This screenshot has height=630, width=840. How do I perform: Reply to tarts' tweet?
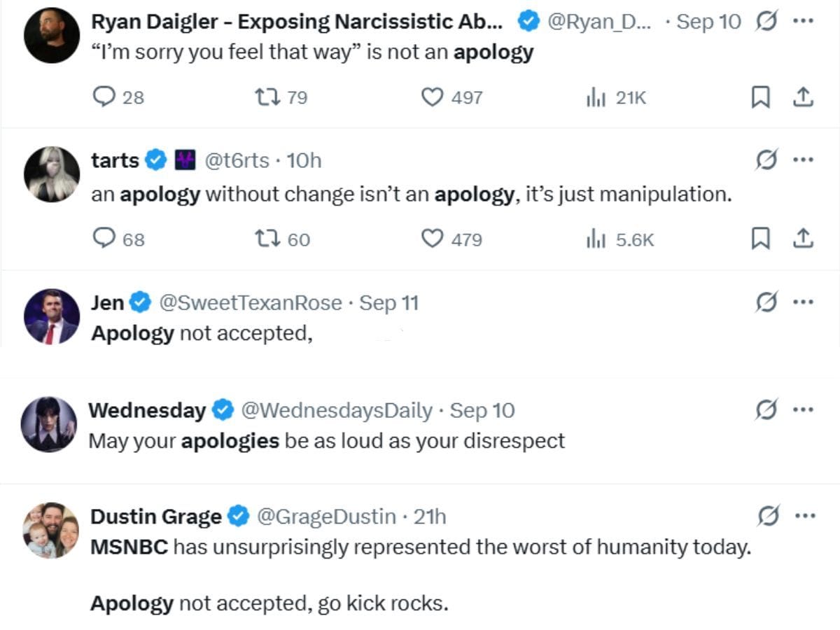point(104,239)
